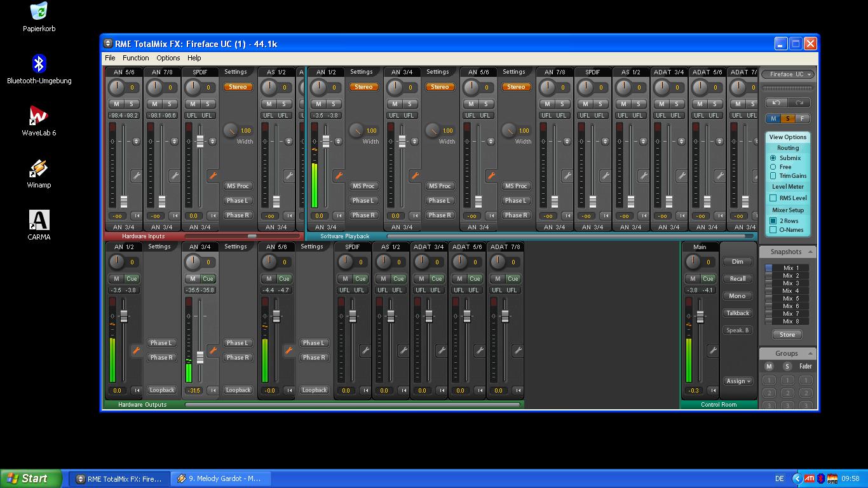Collapse the Snapshots panel
This screenshot has width=868, height=488.
pyautogui.click(x=810, y=252)
